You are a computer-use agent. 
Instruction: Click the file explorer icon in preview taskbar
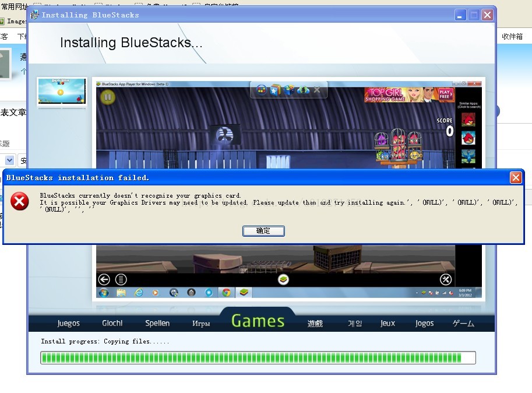[x=121, y=292]
